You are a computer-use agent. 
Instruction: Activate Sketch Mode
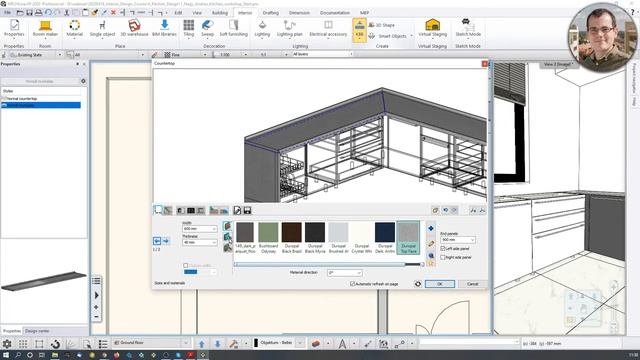(468, 28)
